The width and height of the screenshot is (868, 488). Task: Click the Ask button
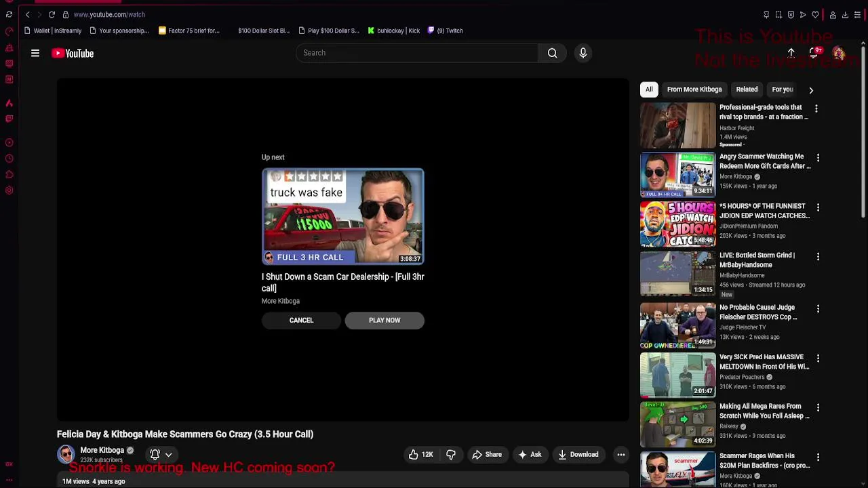point(530,455)
